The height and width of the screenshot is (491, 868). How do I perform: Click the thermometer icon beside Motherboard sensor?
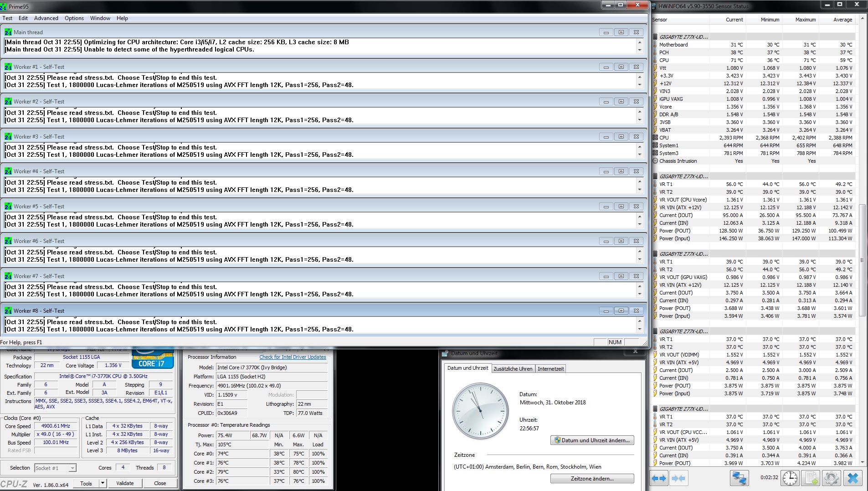tap(655, 45)
